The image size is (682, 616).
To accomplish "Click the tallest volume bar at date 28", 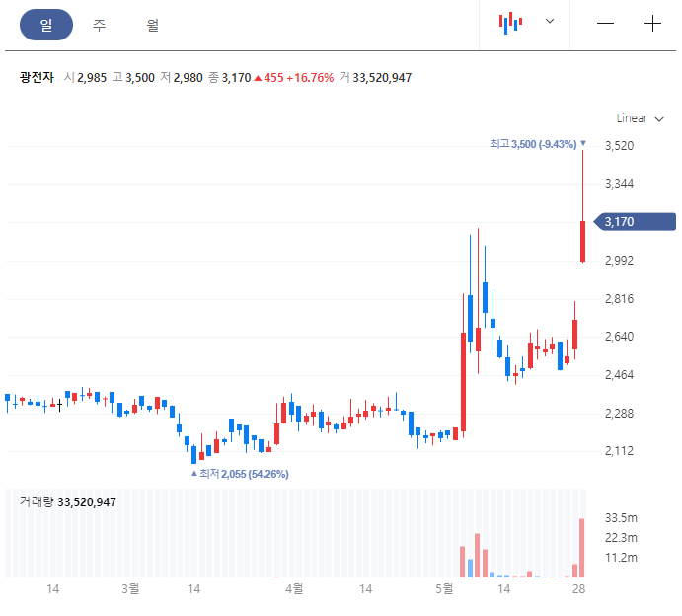I will 581,548.
